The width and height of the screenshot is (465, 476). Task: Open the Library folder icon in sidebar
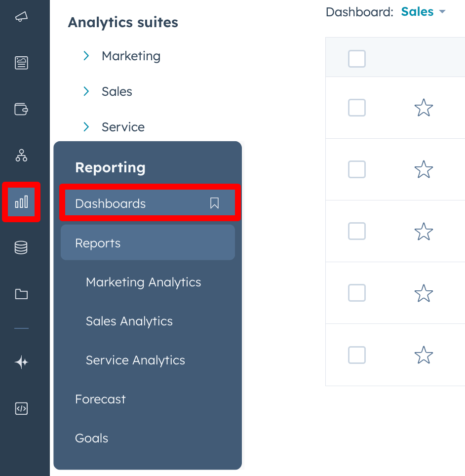[21, 294]
